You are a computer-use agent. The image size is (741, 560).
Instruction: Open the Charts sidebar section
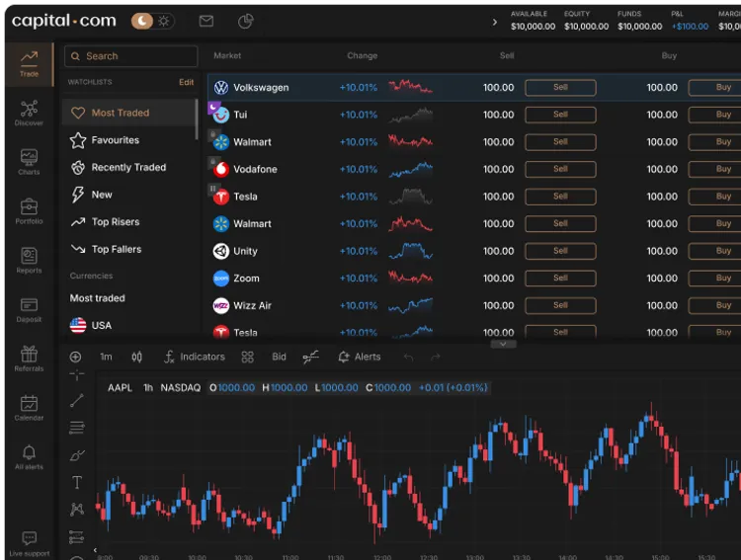29,162
